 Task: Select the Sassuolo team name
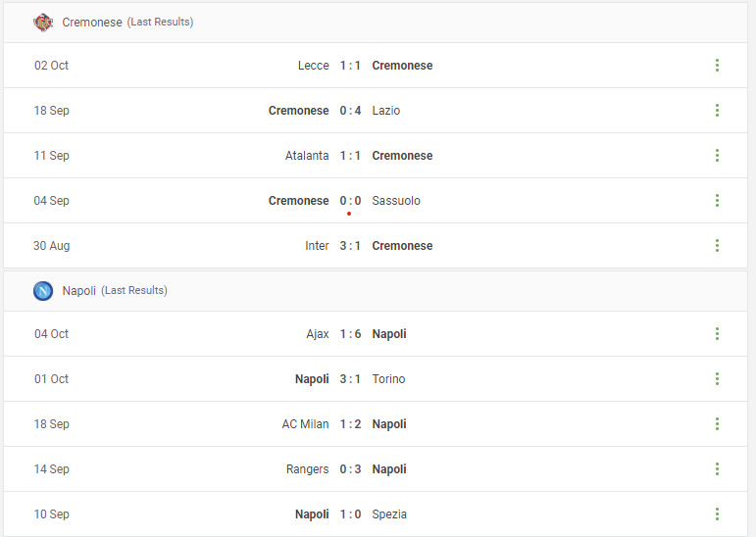click(396, 201)
